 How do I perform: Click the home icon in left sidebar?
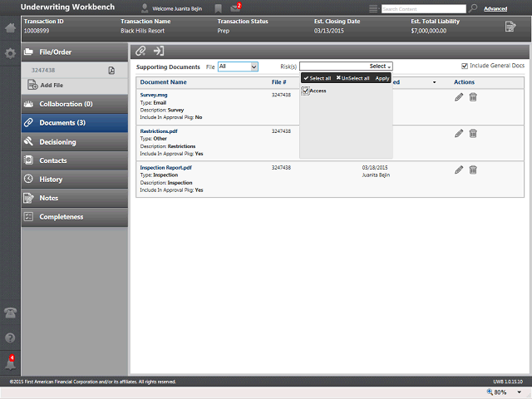pyautogui.click(x=10, y=28)
